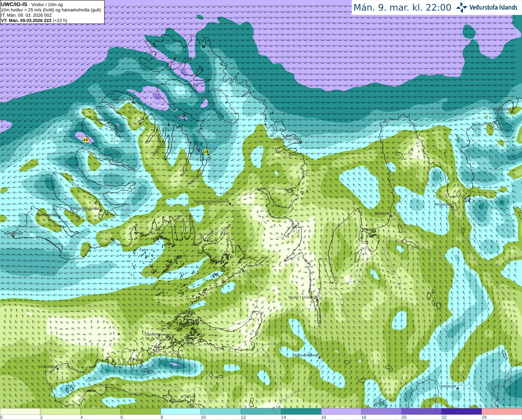Click the Gjögurflugvöllur label
522x420 pixels.
[287, 139]
